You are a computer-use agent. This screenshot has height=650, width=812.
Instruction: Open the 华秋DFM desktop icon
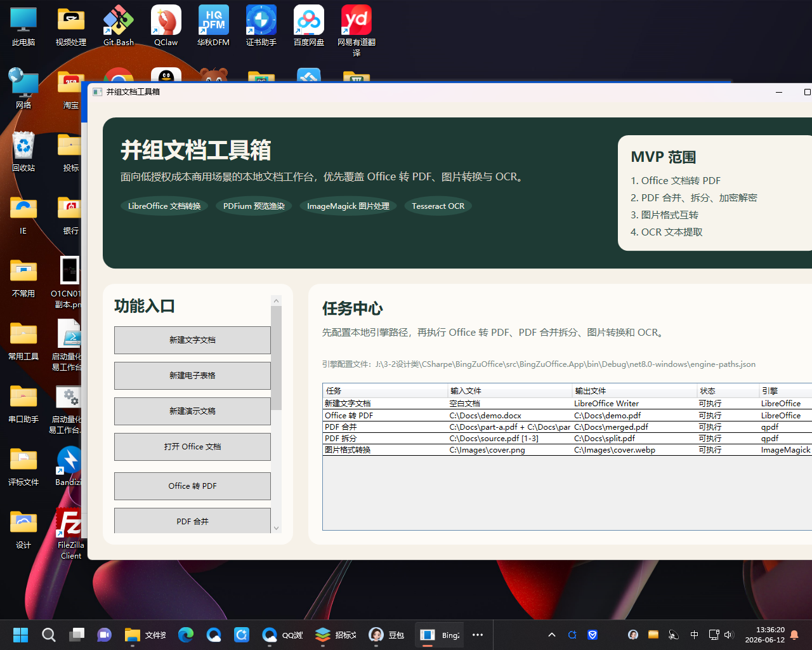pos(214,26)
